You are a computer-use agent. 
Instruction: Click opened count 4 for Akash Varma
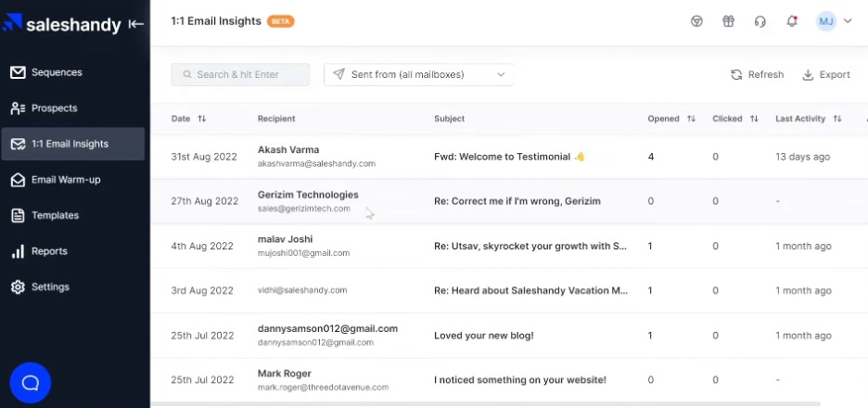pyautogui.click(x=651, y=157)
